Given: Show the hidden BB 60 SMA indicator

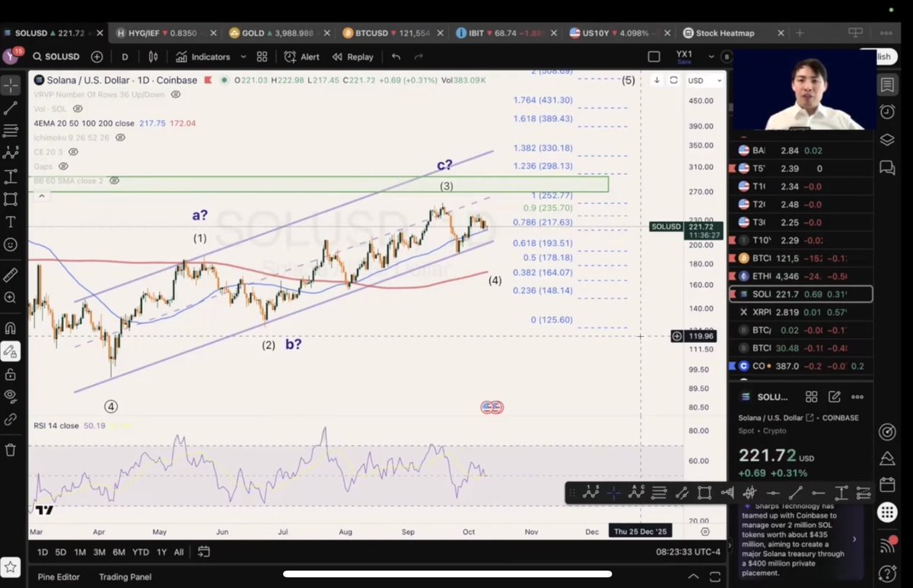Looking at the screenshot, I should click(114, 181).
